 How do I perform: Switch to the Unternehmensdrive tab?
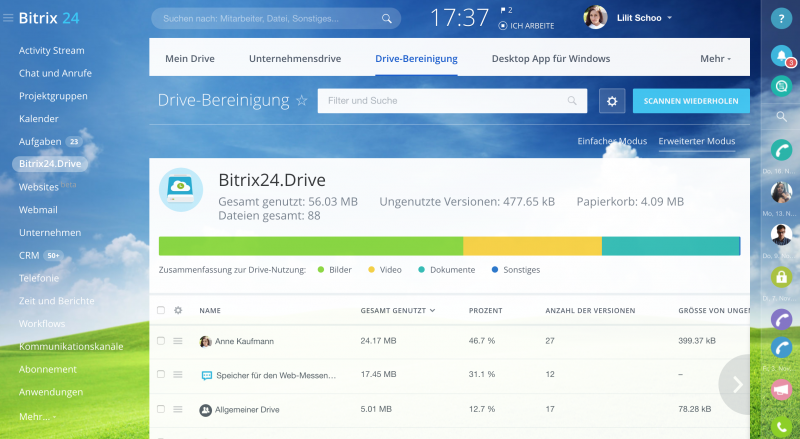pyautogui.click(x=294, y=59)
